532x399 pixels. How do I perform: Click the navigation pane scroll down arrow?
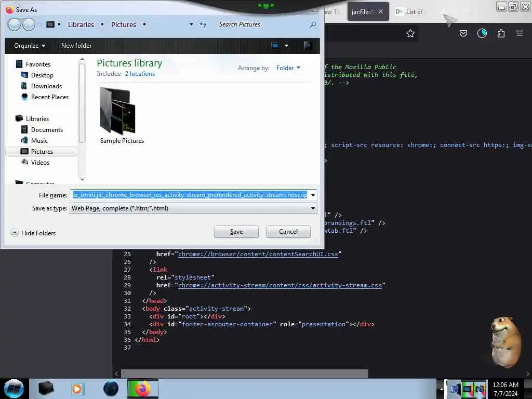pyautogui.click(x=82, y=179)
